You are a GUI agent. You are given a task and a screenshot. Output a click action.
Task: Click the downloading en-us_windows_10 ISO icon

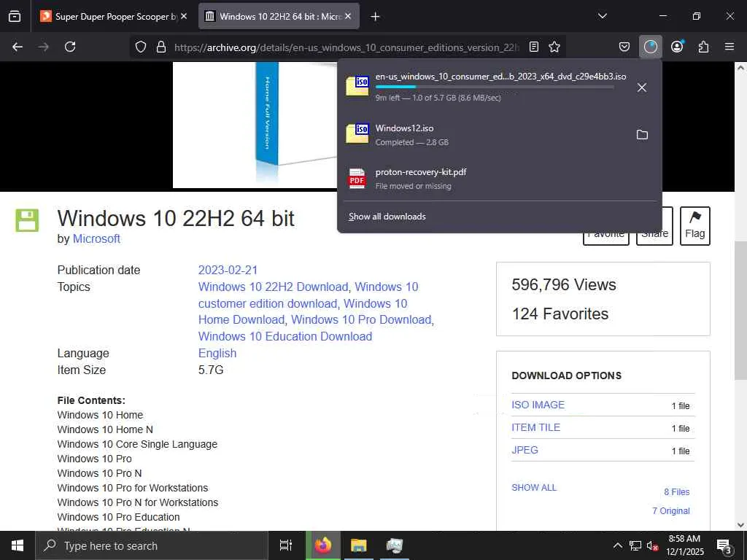(x=357, y=86)
